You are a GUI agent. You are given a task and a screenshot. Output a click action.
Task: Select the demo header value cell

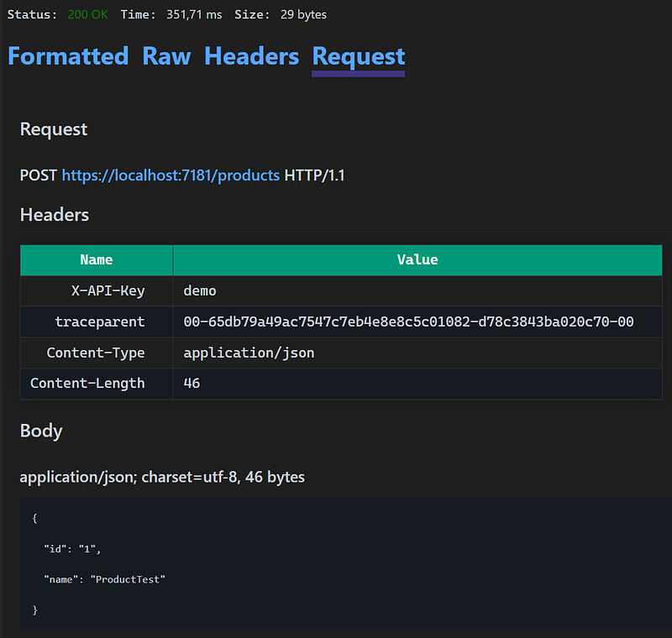[x=417, y=290]
